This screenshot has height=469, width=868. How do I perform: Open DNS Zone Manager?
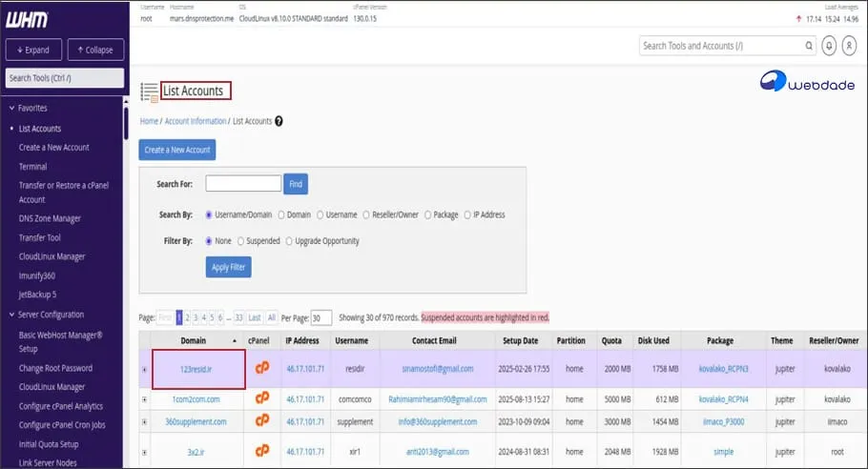50,218
